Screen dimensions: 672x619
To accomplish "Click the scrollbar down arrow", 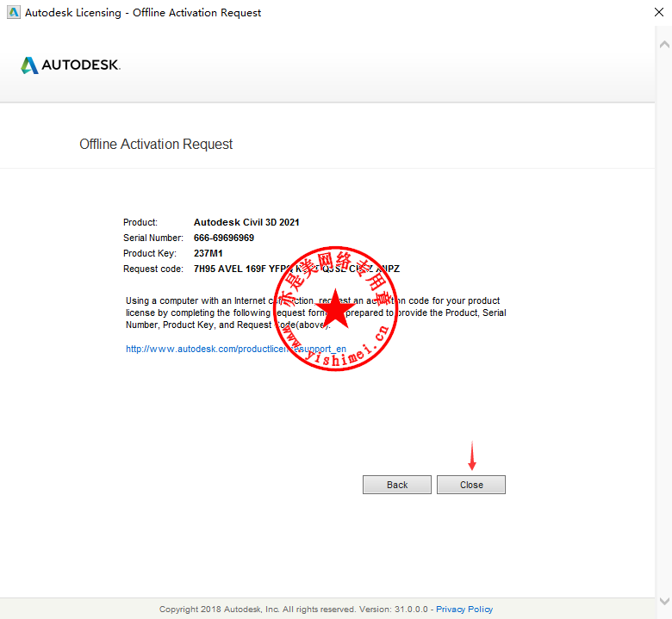I will click(x=664, y=600).
